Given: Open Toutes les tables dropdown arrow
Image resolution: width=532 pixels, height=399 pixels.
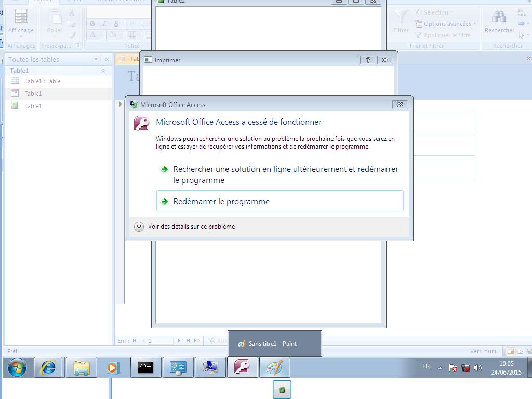Looking at the screenshot, I should pos(96,59).
